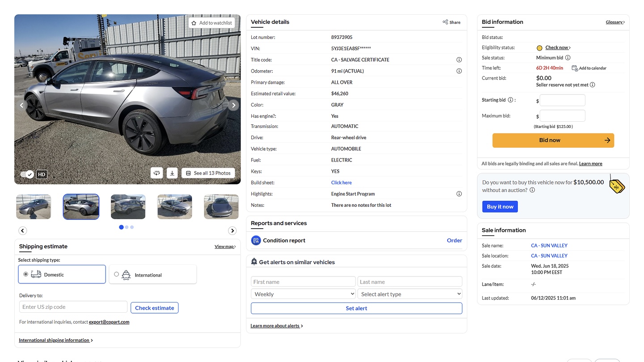Click the Add to watchlist star icon
The height and width of the screenshot is (362, 644).
pos(194,22)
